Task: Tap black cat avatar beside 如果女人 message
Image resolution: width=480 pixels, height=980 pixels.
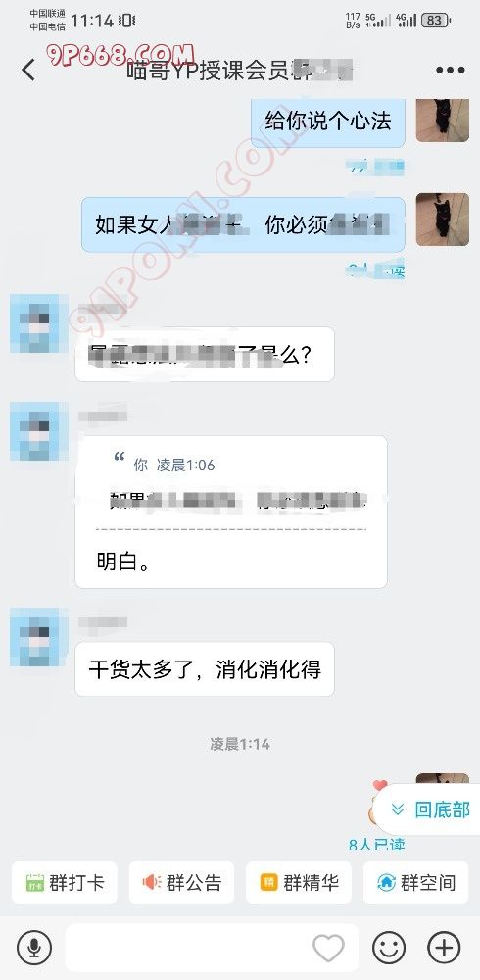Action: click(443, 219)
